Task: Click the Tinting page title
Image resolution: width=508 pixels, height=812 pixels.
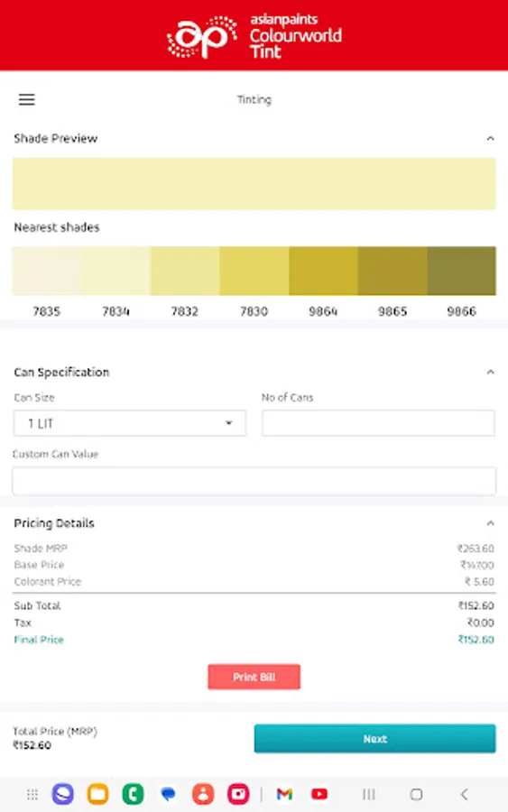Action: (254, 99)
